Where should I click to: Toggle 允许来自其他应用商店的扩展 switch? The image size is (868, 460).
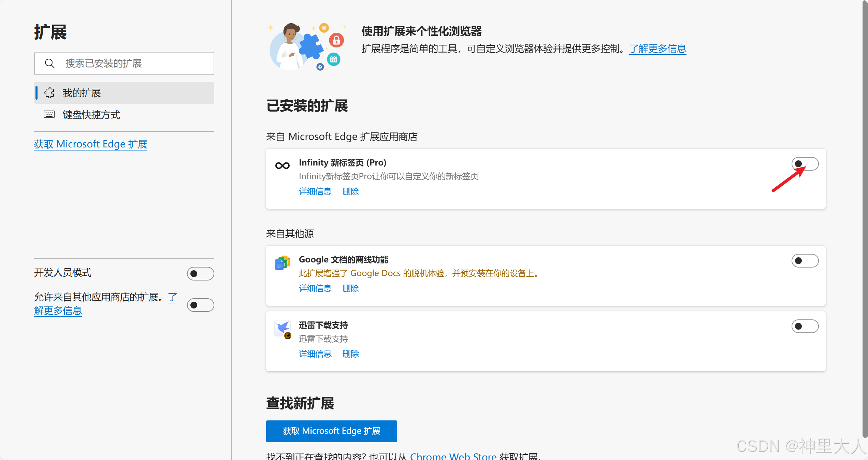coord(200,305)
